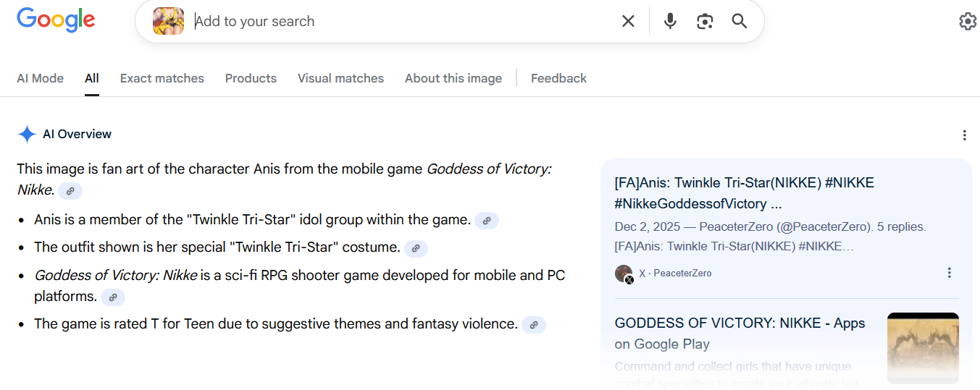The image size is (980, 390).
Task: Open '[FA]Anis: Twinkle Tri-Star(NIKKE)' result
Action: [x=745, y=193]
